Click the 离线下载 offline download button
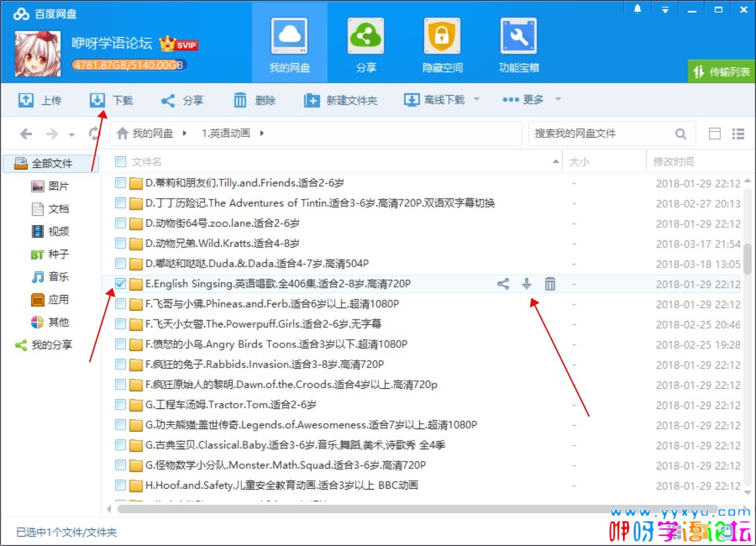The width and height of the screenshot is (756, 546). (434, 100)
